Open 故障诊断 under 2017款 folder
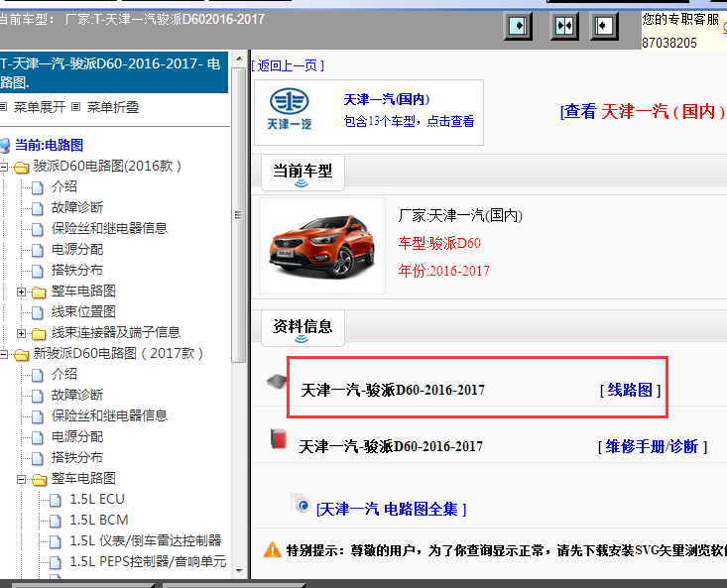This screenshot has width=727, height=588. 77,395
